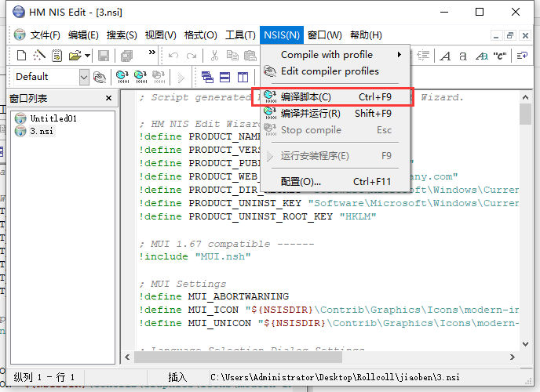Compile script toolbar icon
540x392 pixels.
pyautogui.click(x=122, y=77)
